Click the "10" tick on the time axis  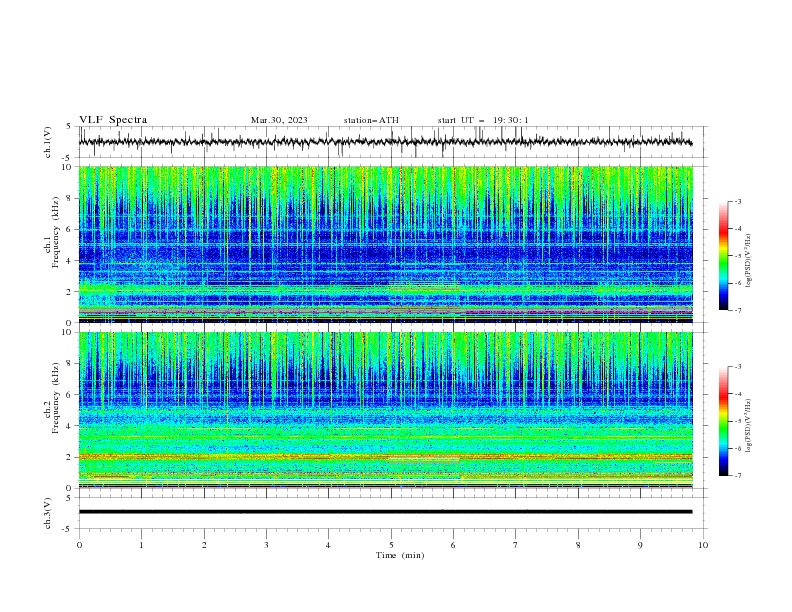(703, 545)
